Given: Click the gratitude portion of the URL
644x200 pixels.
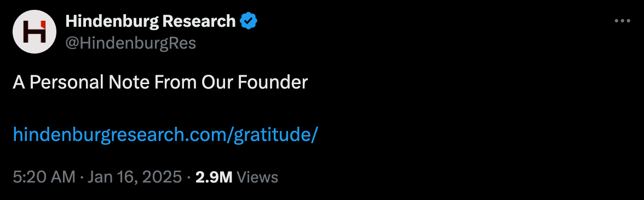Looking at the screenshot, I should [x=273, y=135].
